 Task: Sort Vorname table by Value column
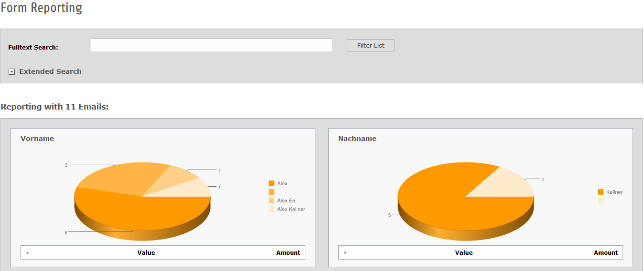point(146,253)
